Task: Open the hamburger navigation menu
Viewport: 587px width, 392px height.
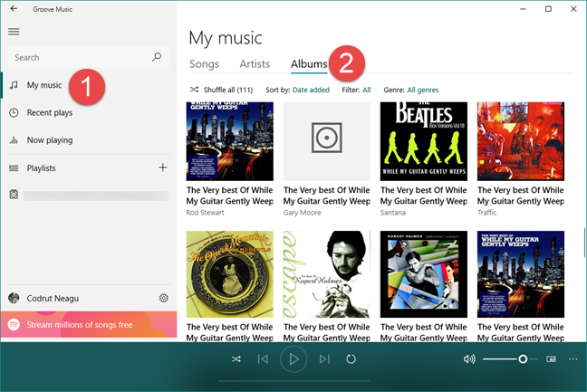Action: tap(14, 32)
